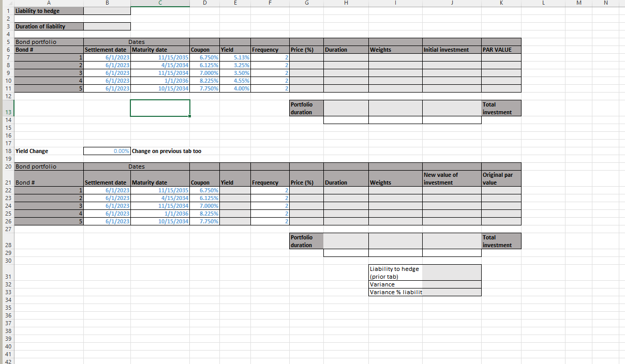Click the 1/1/2036 maturity date in row 10
Screen dimensions: 625x364
point(160,81)
